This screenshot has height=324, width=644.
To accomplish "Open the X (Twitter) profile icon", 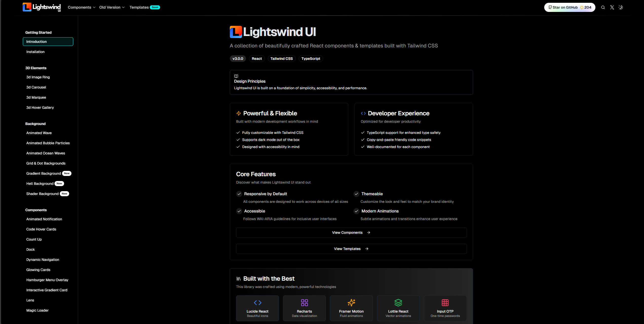I will (612, 7).
